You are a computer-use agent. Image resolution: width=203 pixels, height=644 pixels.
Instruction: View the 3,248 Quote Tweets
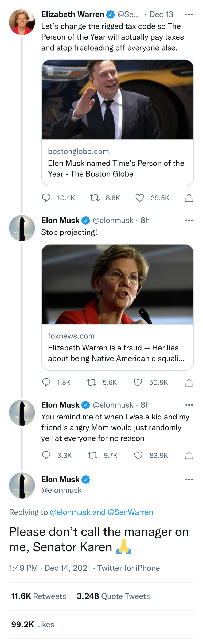[113, 596]
